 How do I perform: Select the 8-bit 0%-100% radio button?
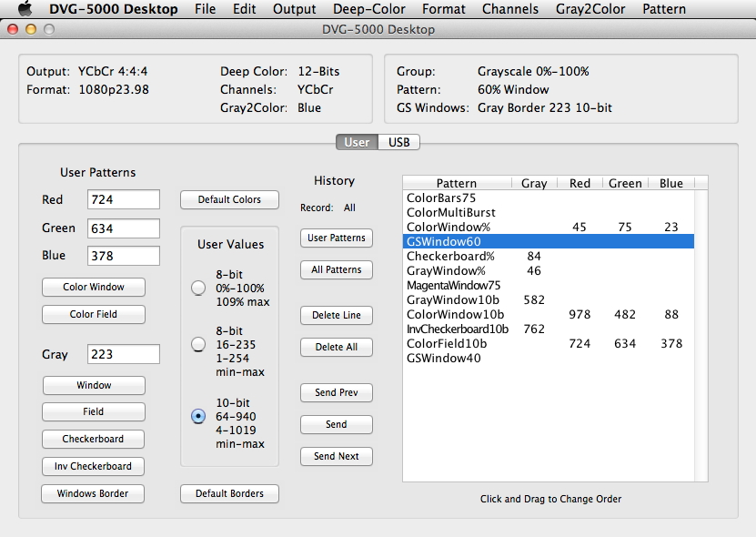coord(198,289)
